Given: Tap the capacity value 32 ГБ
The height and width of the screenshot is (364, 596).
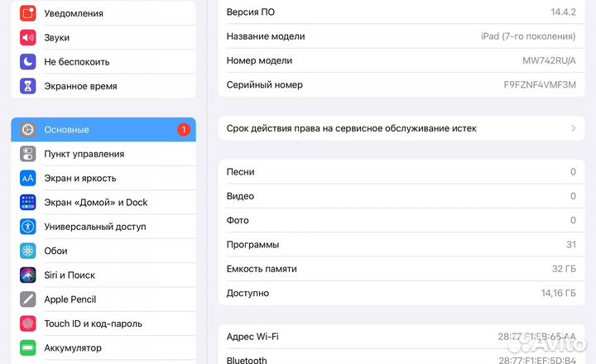Looking at the screenshot, I should pos(564,269).
